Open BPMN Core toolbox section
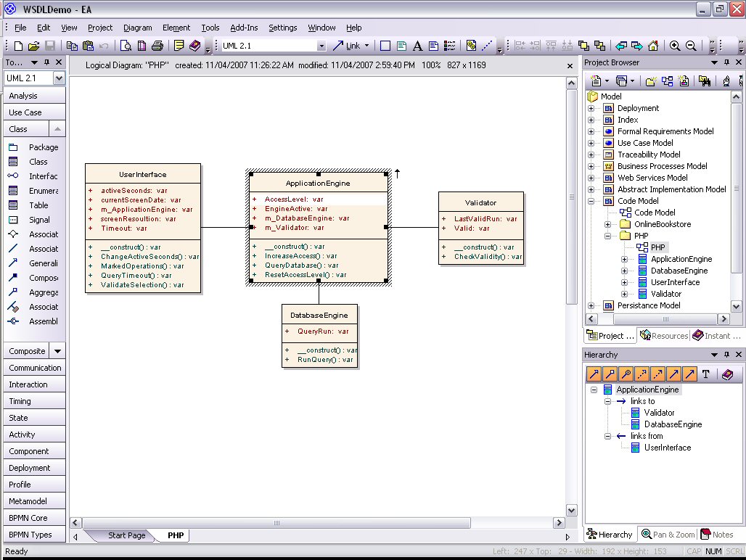746x560 pixels. coord(34,518)
